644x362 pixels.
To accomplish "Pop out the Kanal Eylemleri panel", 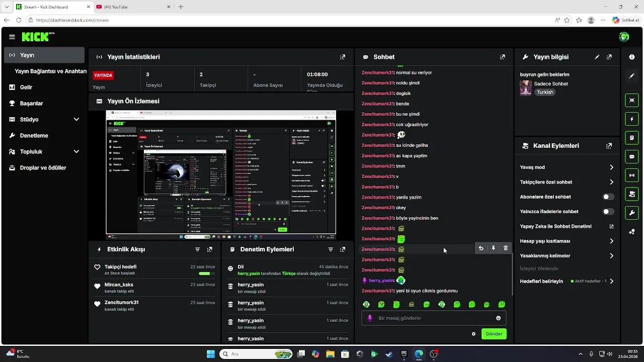I will point(609,146).
